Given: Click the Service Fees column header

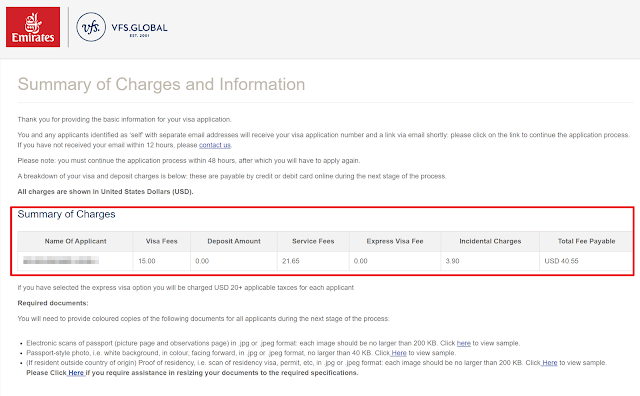Looking at the screenshot, I should click(313, 241).
